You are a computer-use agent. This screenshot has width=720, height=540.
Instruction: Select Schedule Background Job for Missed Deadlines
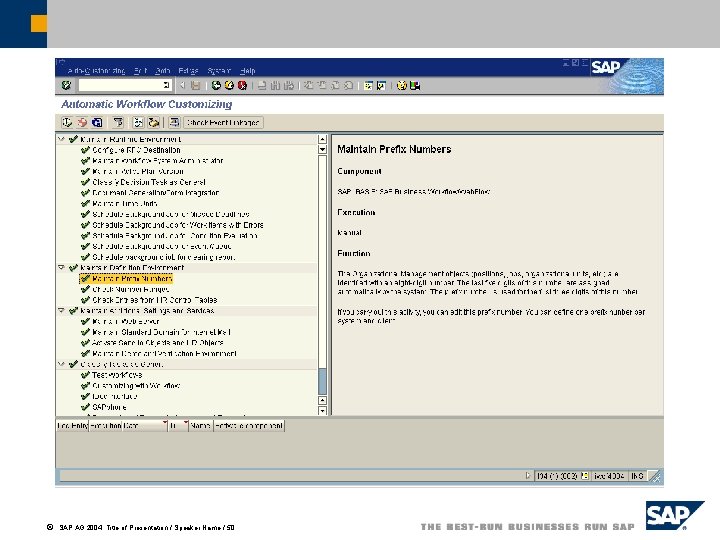pyautogui.click(x=165, y=214)
